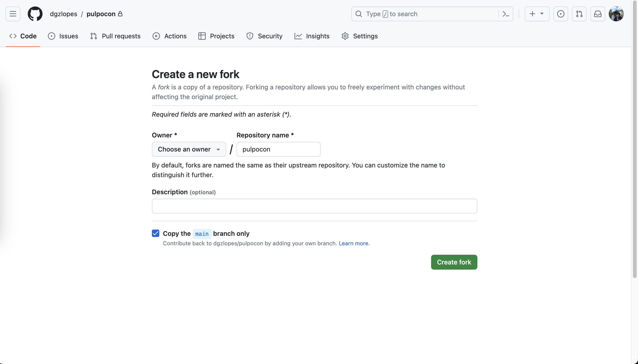This screenshot has width=638, height=364.
Task: Open the Security tab
Action: [264, 36]
